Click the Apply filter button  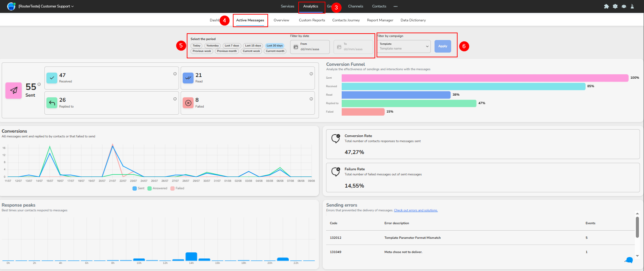tap(443, 46)
